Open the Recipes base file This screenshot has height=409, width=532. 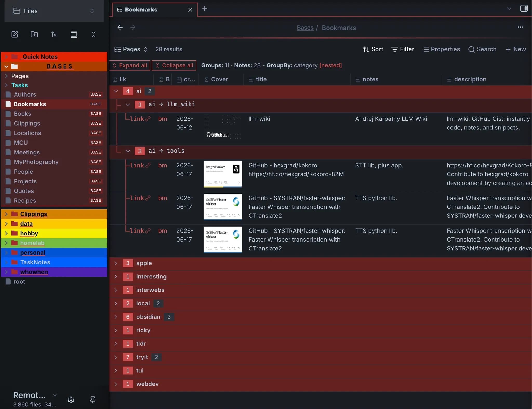(x=54, y=201)
